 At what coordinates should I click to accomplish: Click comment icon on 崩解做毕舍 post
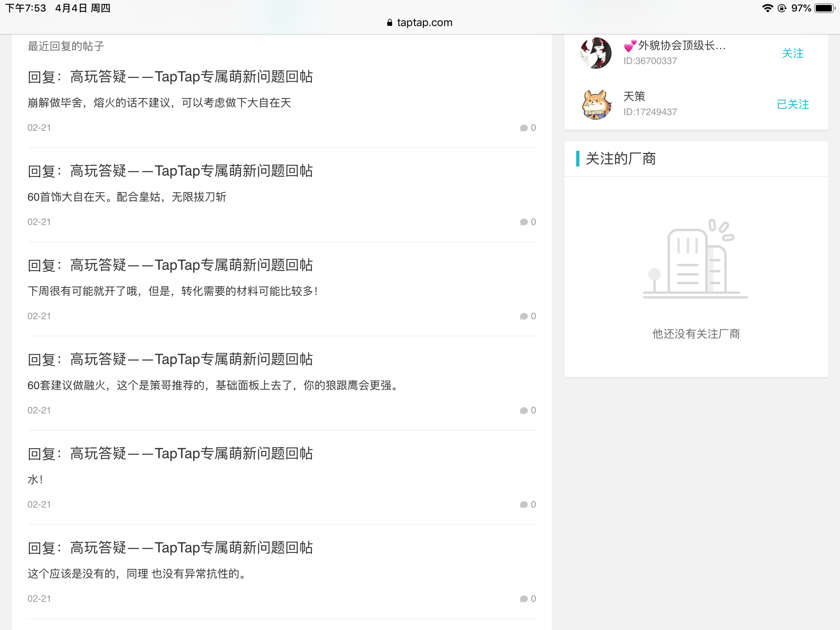coord(524,128)
